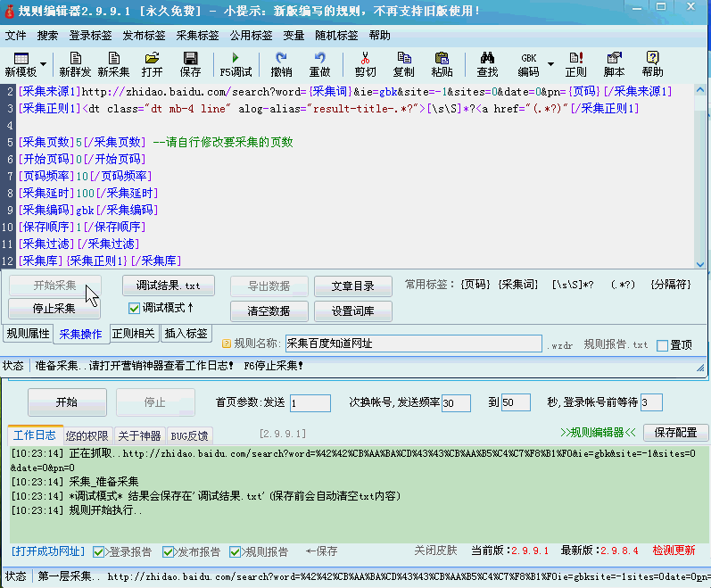This screenshot has height=588, width=711.
Task: Open the 文件 menu
Action: pyautogui.click(x=15, y=36)
